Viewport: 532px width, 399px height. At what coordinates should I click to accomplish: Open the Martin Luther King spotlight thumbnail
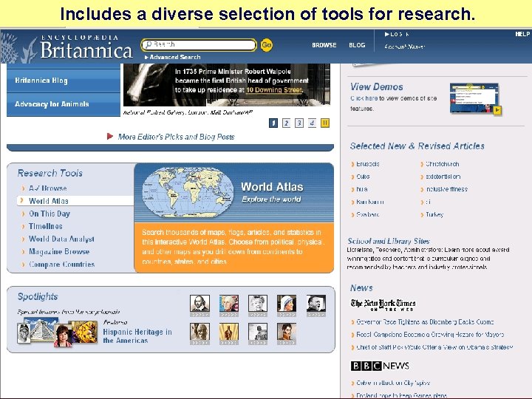coord(316,305)
